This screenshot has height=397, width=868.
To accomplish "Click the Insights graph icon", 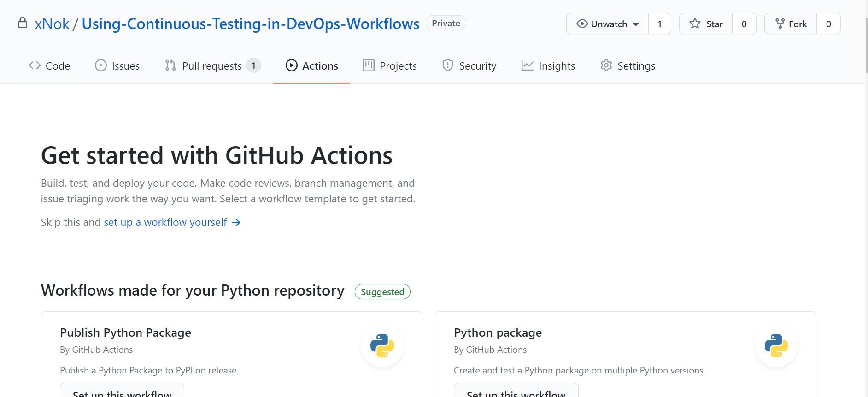I will coord(527,65).
